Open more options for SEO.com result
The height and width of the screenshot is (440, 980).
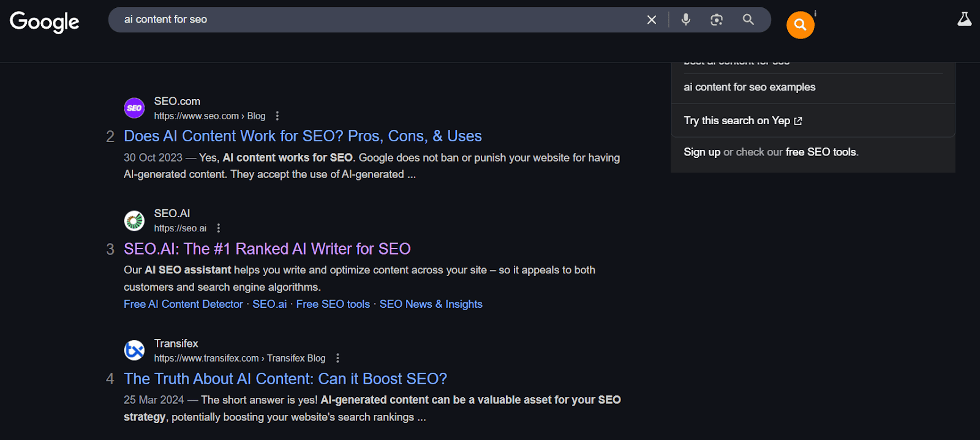(277, 116)
